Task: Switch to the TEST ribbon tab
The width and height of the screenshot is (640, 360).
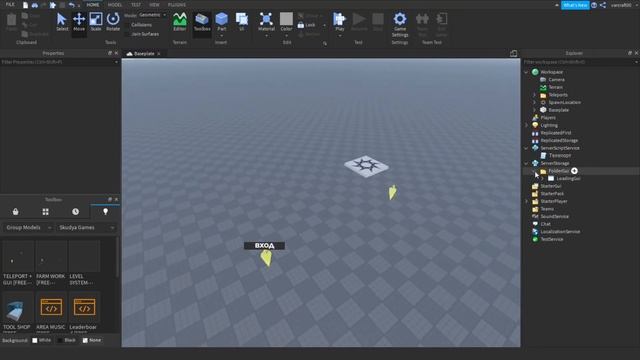Action: point(136,4)
